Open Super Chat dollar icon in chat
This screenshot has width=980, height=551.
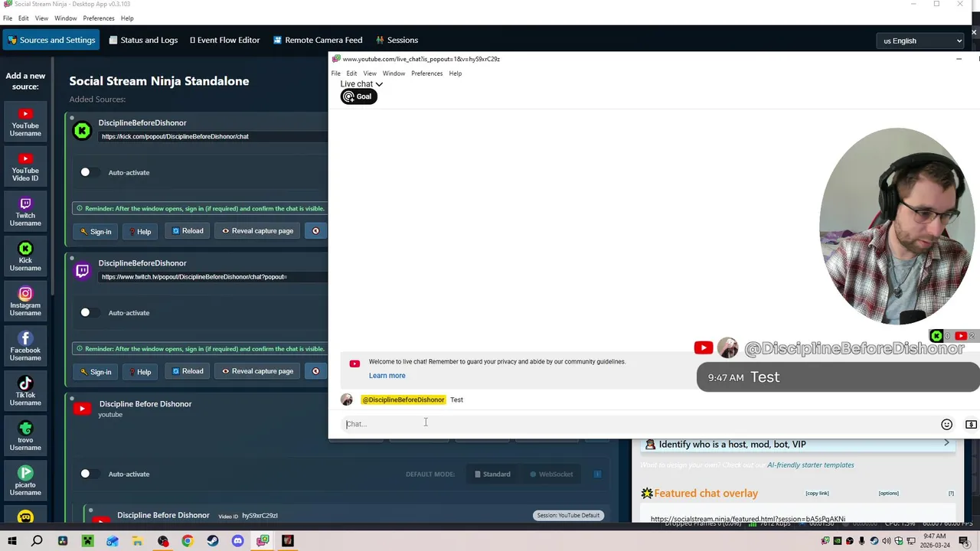pyautogui.click(x=971, y=425)
